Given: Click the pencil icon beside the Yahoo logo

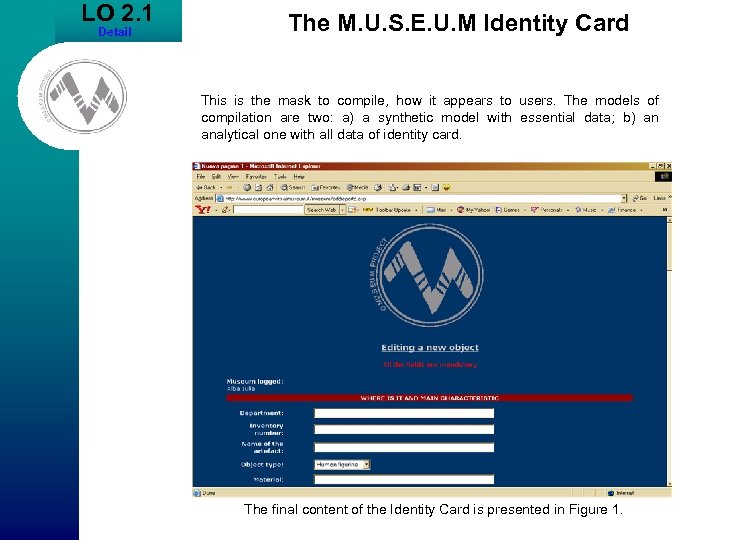Looking at the screenshot, I should click(x=225, y=209).
